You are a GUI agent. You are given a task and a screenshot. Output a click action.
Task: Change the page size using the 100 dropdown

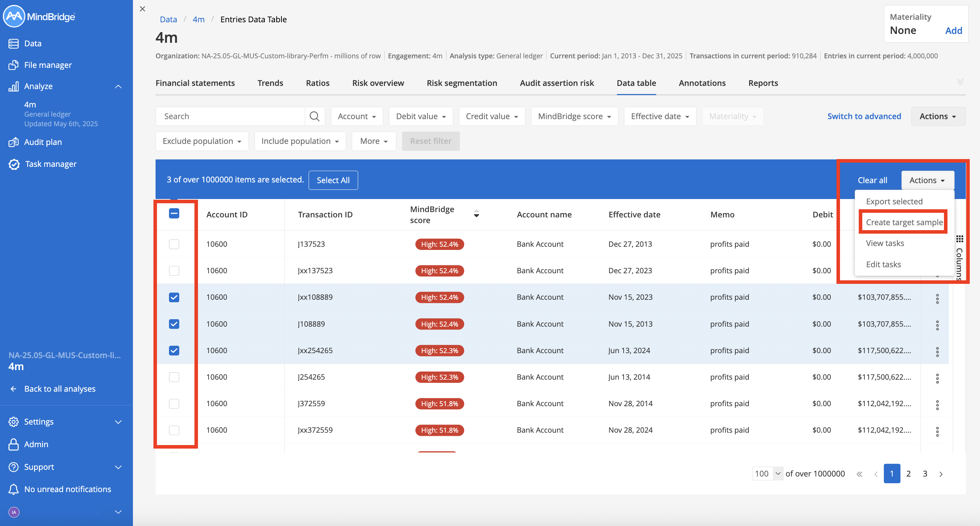[766, 474]
